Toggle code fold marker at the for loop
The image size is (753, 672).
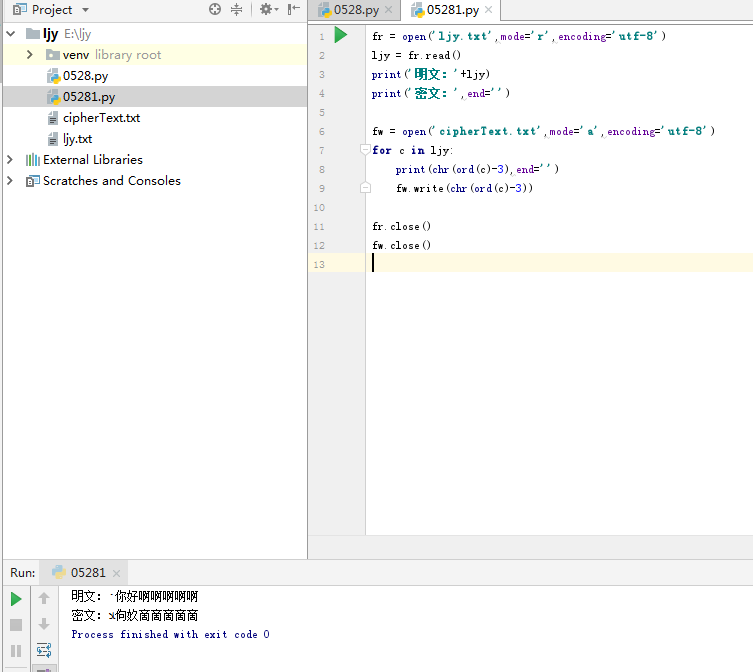click(x=365, y=150)
